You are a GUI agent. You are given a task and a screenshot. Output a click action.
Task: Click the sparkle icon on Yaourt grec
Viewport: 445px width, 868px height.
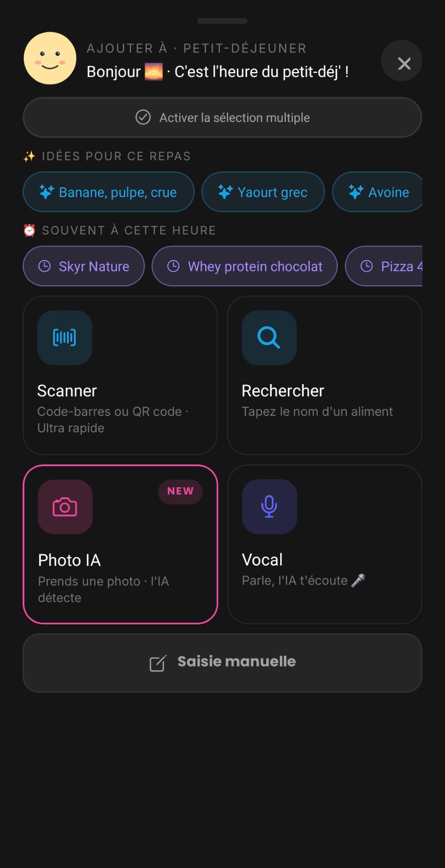(225, 192)
